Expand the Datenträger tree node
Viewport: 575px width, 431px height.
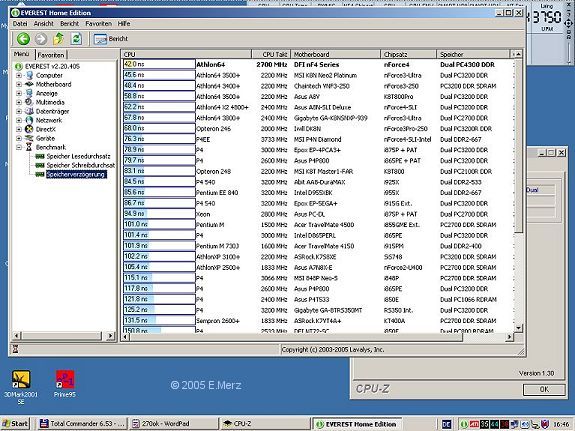pyautogui.click(x=19, y=112)
